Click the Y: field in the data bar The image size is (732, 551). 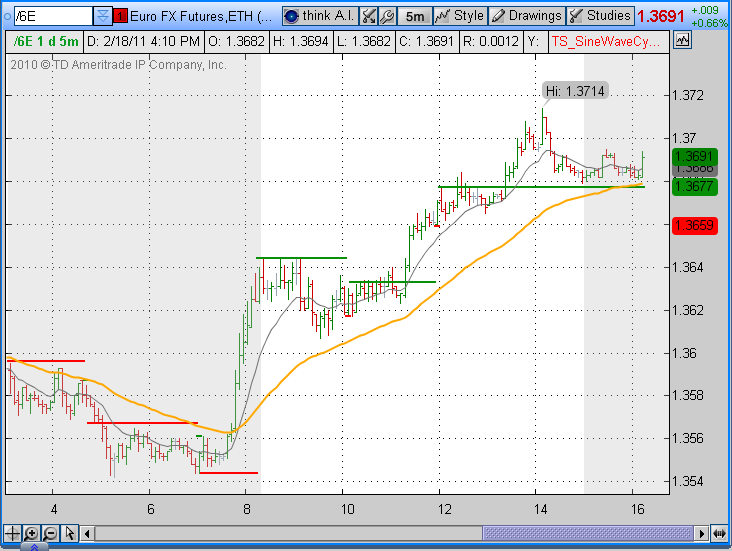tap(535, 42)
